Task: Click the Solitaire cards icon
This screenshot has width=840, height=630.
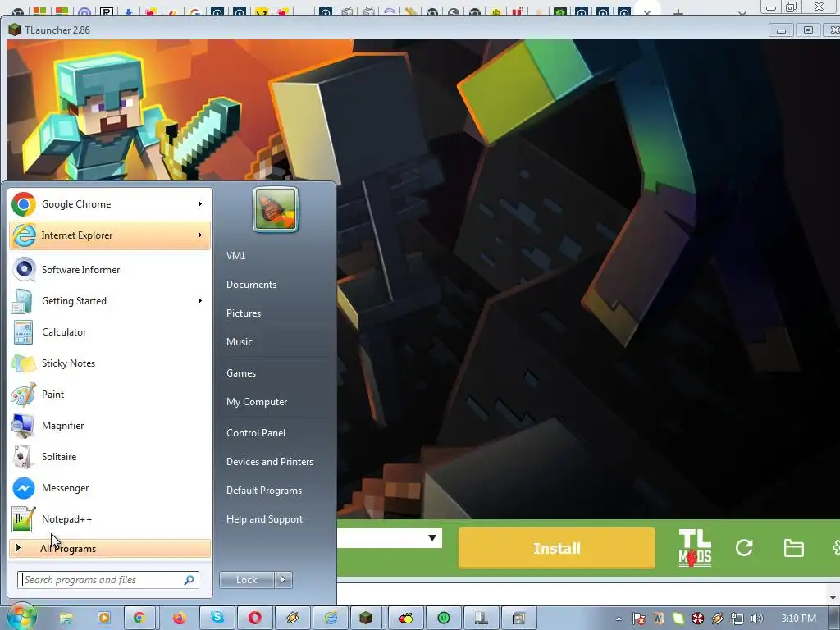Action: click(x=24, y=457)
